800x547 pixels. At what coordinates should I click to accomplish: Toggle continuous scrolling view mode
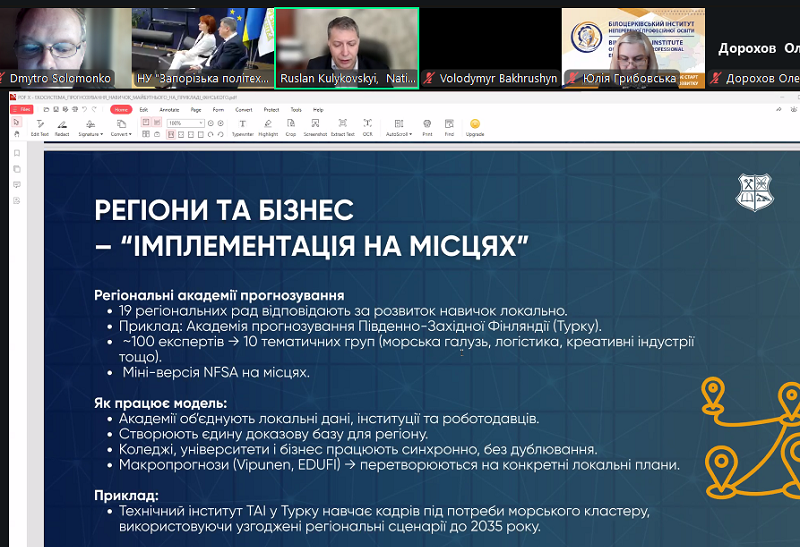click(157, 122)
